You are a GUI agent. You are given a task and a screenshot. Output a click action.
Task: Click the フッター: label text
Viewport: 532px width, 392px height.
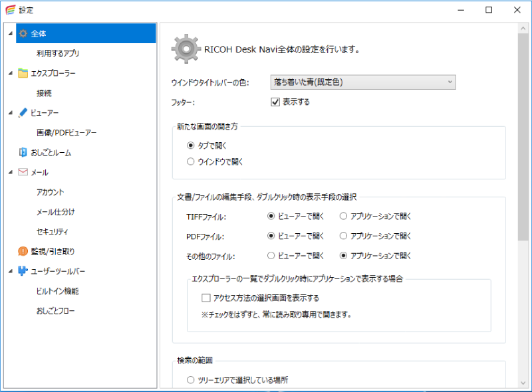[x=183, y=102]
